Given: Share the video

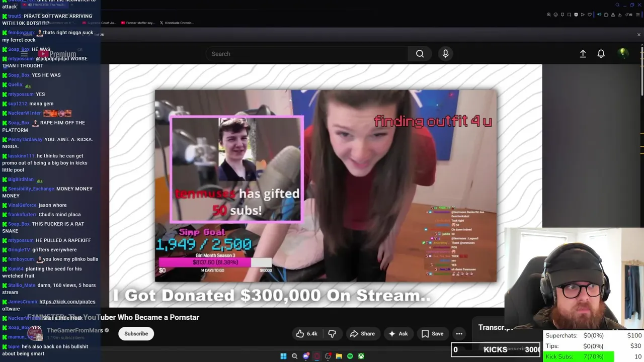Looking at the screenshot, I should [362, 334].
